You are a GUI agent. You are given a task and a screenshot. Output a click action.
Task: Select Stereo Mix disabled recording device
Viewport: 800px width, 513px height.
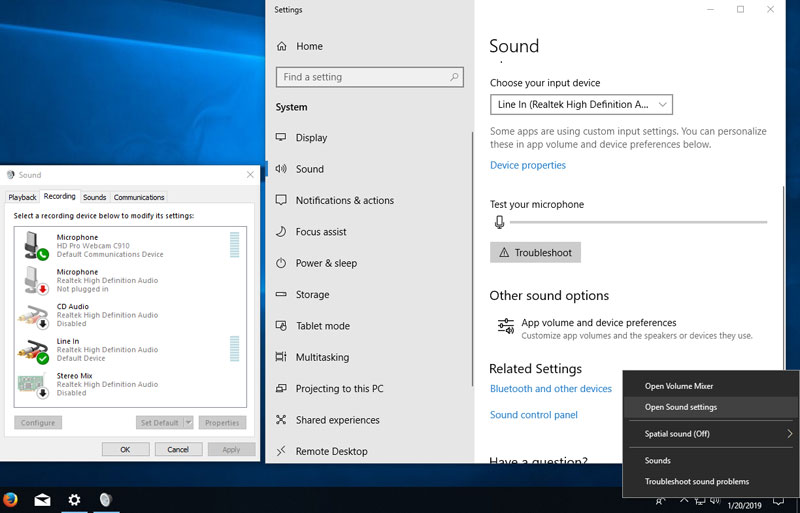click(x=130, y=384)
